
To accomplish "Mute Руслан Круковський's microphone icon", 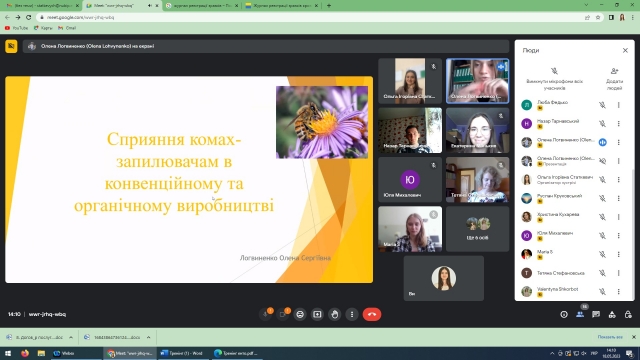I will 602,198.
